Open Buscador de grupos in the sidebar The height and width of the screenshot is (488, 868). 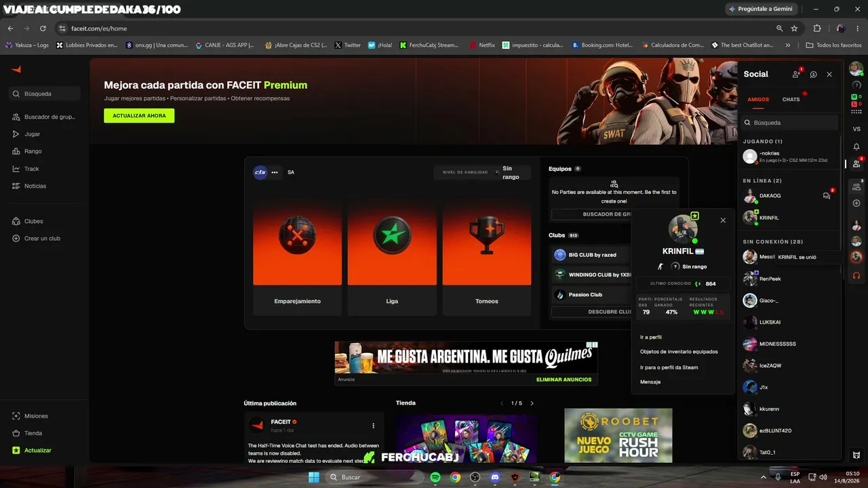coord(44,117)
